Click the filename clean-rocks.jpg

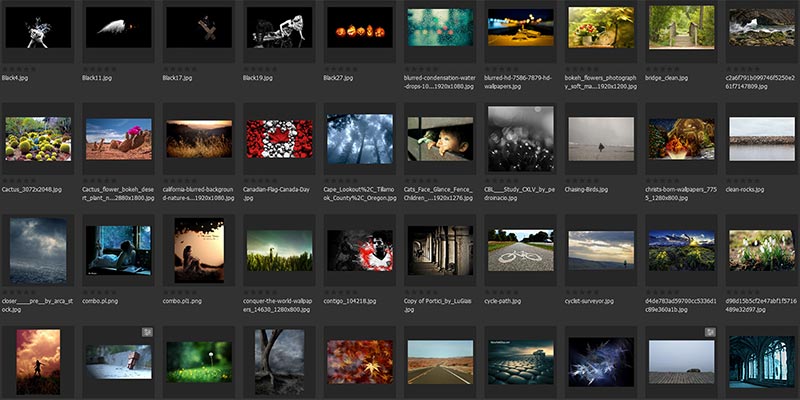click(744, 189)
